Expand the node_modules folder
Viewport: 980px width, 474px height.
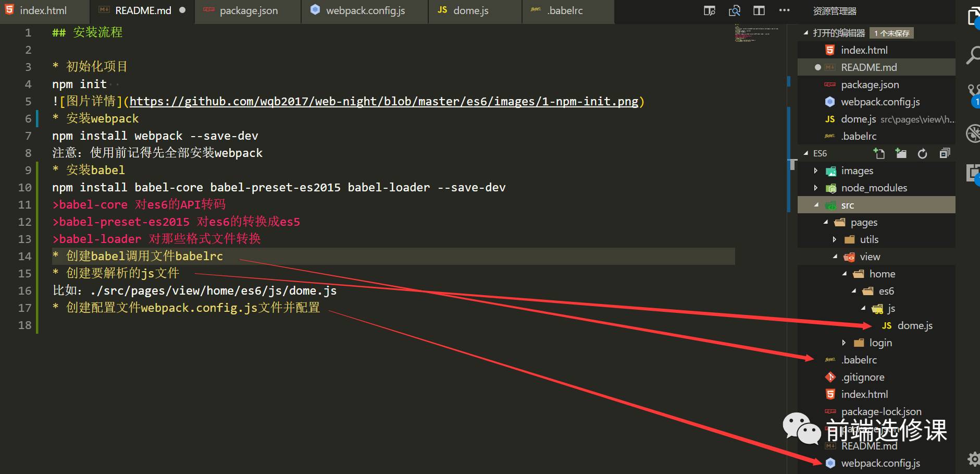816,188
